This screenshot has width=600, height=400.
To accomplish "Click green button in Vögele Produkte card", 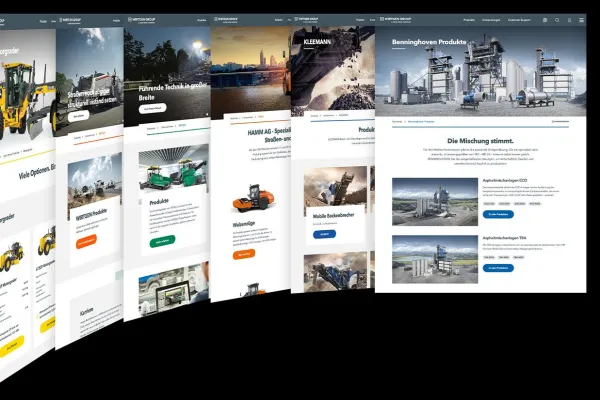I will coord(162,241).
